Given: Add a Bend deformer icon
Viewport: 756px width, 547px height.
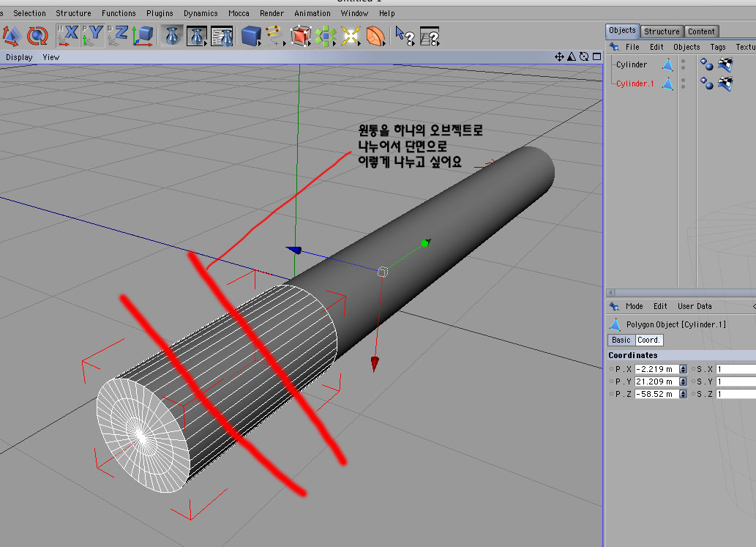Looking at the screenshot, I should coord(375,36).
